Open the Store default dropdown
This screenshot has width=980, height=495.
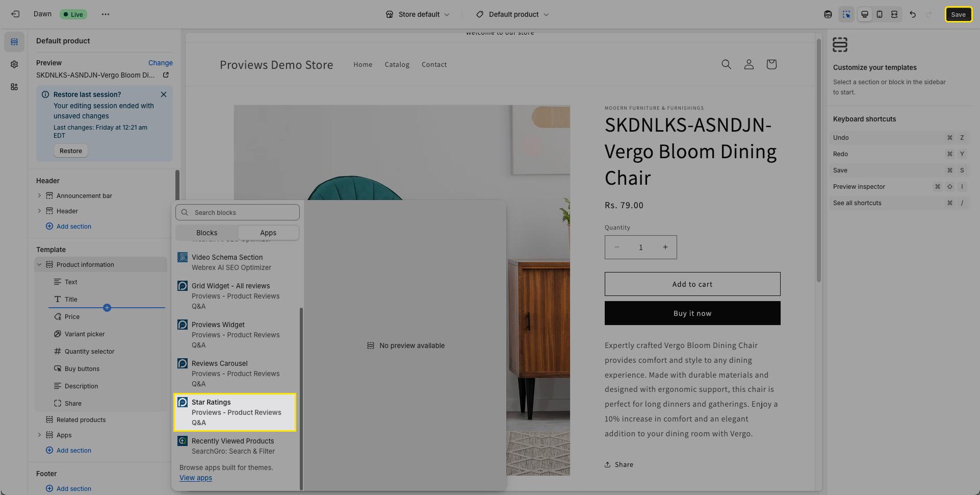(x=418, y=14)
